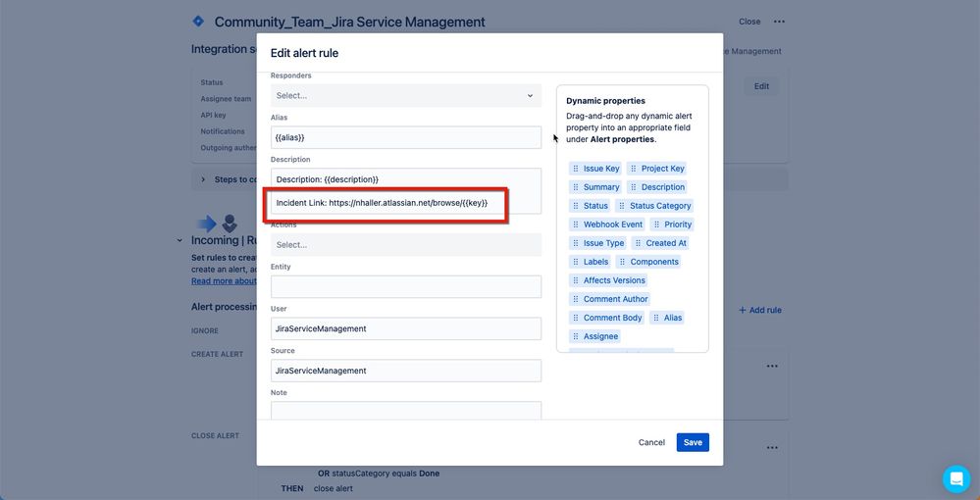The height and width of the screenshot is (500, 980).
Task: Select the Assignee property chip
Action: point(594,337)
